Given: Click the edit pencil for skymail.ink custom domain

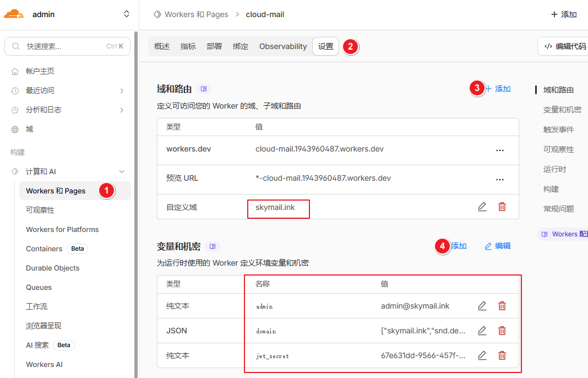Looking at the screenshot, I should [x=482, y=207].
